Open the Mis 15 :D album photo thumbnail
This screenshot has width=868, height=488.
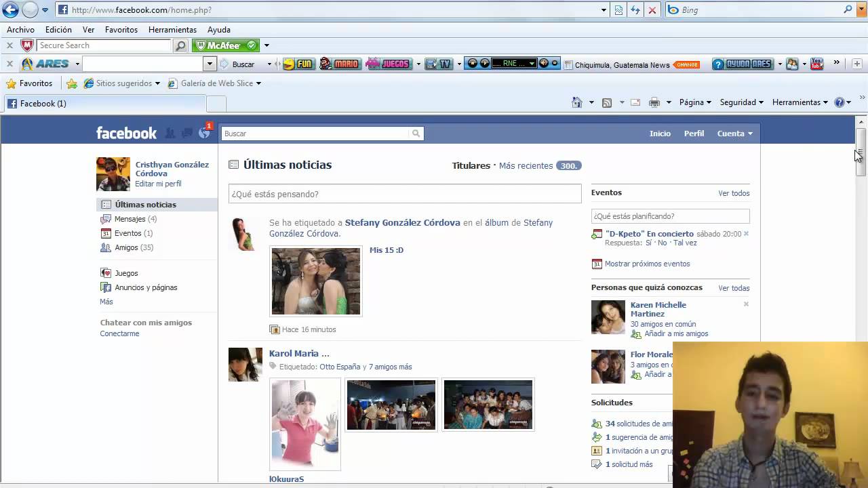[316, 281]
